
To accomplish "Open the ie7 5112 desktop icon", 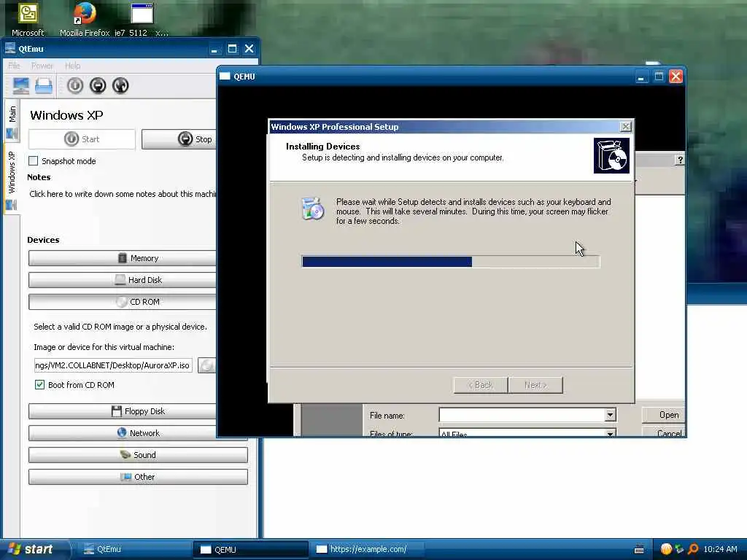I will tap(142, 19).
